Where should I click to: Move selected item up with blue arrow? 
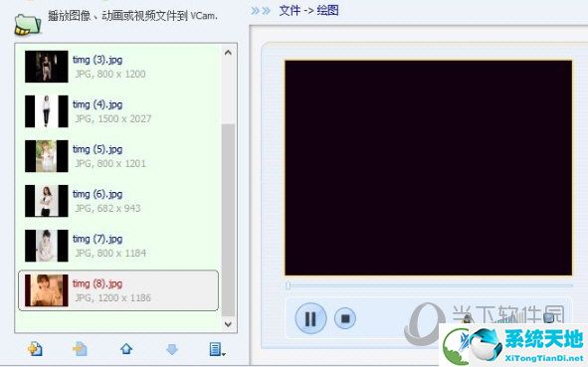click(x=126, y=349)
